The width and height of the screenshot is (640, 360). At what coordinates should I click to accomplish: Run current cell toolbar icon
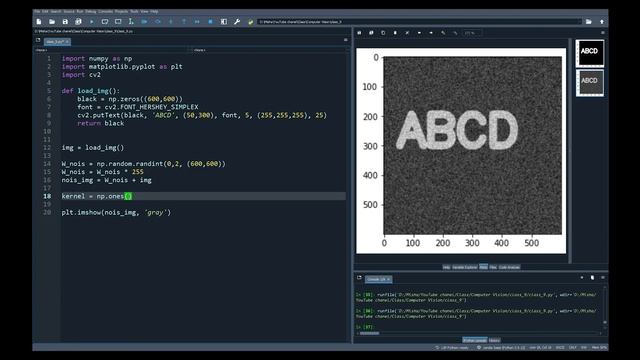(x=105, y=22)
